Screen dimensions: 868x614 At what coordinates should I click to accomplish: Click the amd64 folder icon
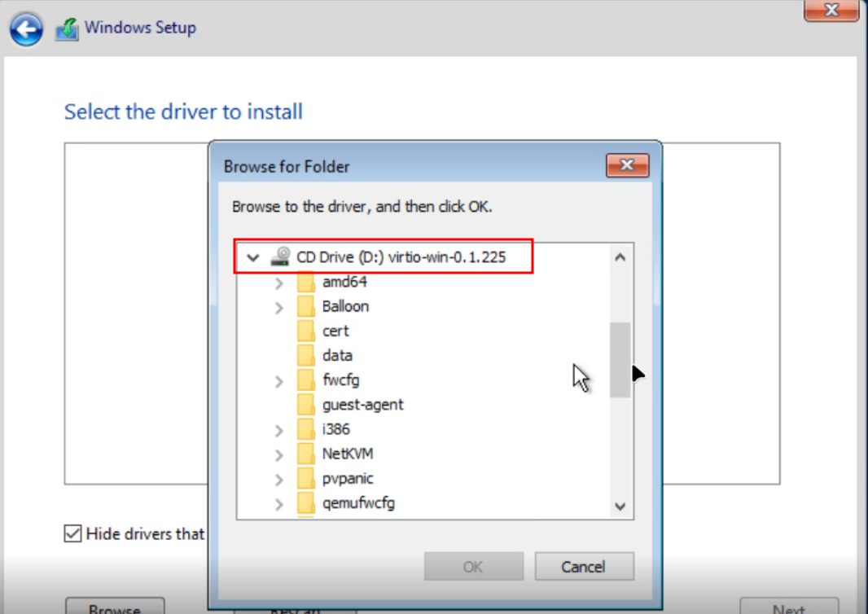pos(306,283)
